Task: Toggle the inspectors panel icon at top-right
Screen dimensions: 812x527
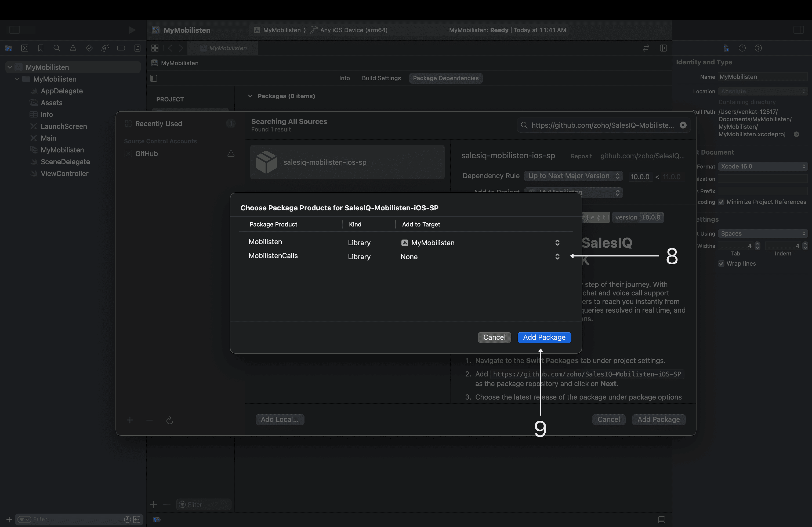Action: click(799, 30)
